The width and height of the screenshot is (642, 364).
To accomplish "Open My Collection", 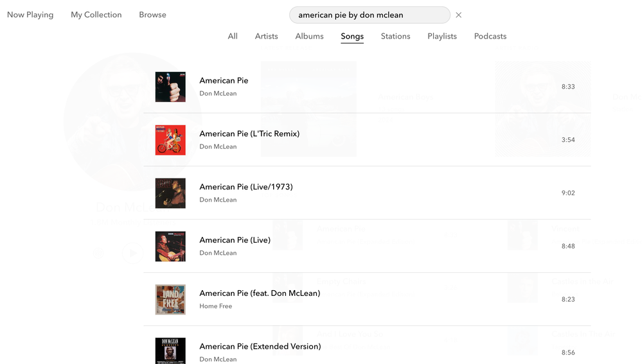I will point(96,15).
